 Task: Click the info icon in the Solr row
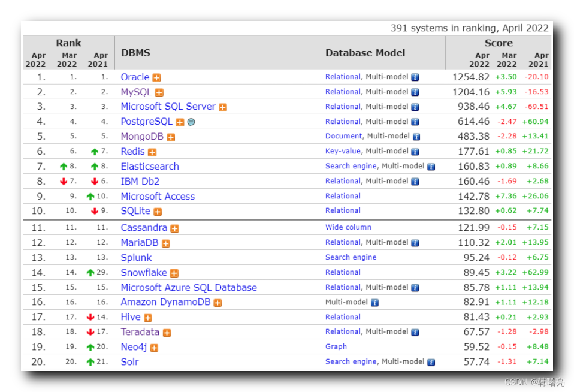(431, 363)
